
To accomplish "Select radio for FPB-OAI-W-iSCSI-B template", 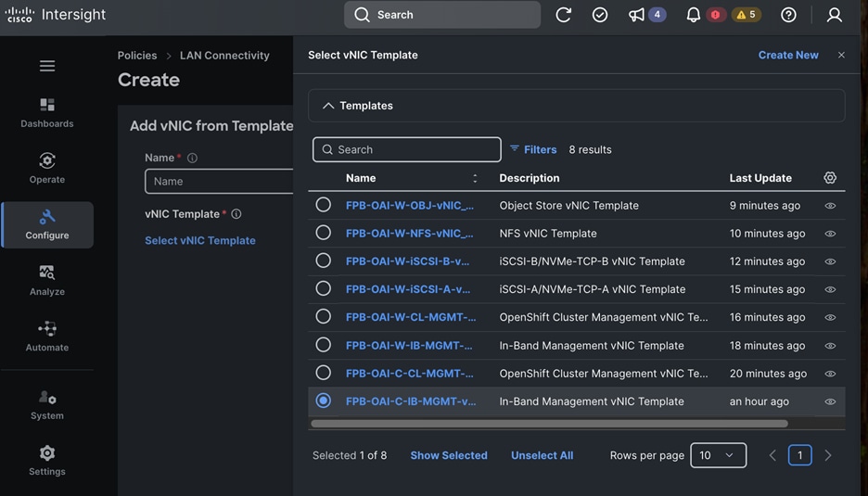I will [x=324, y=261].
